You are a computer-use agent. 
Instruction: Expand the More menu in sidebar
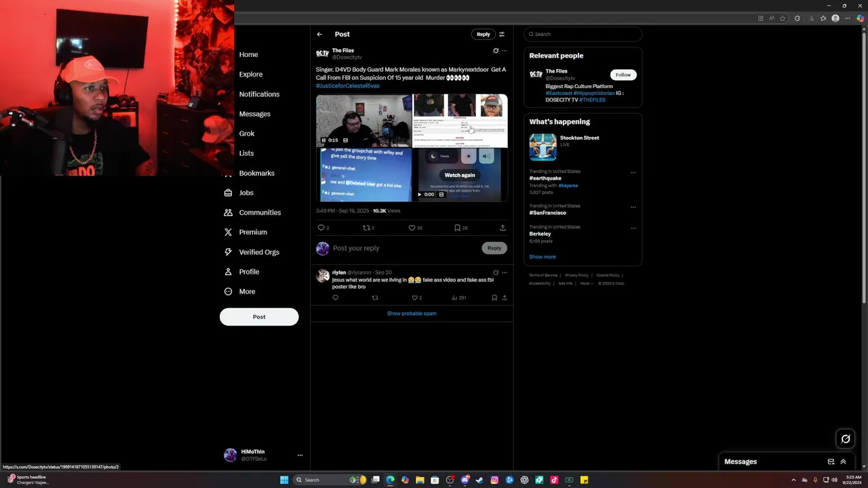coord(241,291)
